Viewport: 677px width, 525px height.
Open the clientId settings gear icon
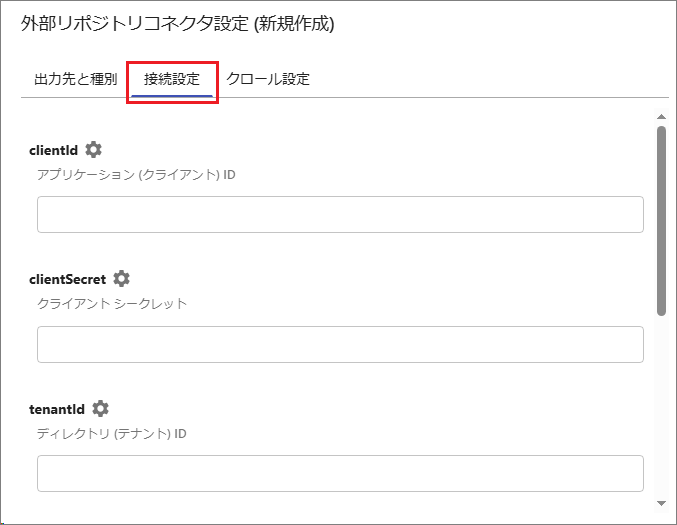point(94,150)
